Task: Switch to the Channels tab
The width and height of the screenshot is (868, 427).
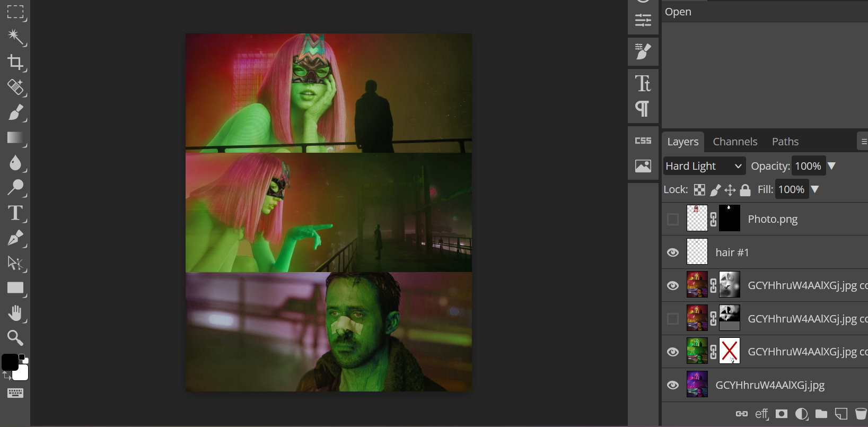Action: point(735,142)
